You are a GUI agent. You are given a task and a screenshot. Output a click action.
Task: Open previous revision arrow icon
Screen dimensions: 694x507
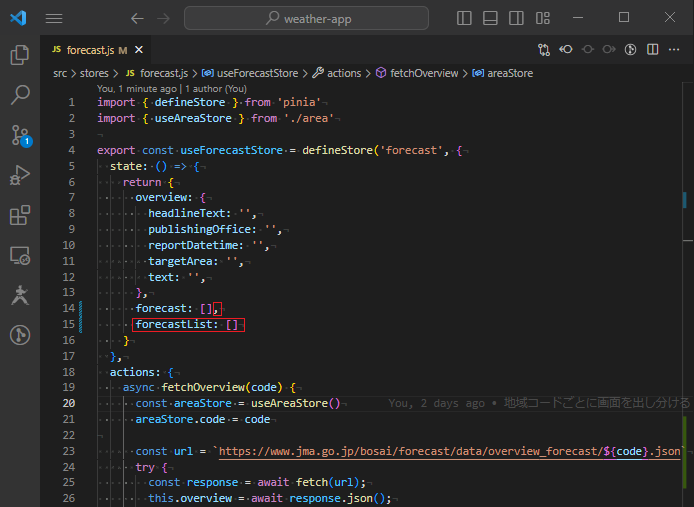tap(566, 50)
